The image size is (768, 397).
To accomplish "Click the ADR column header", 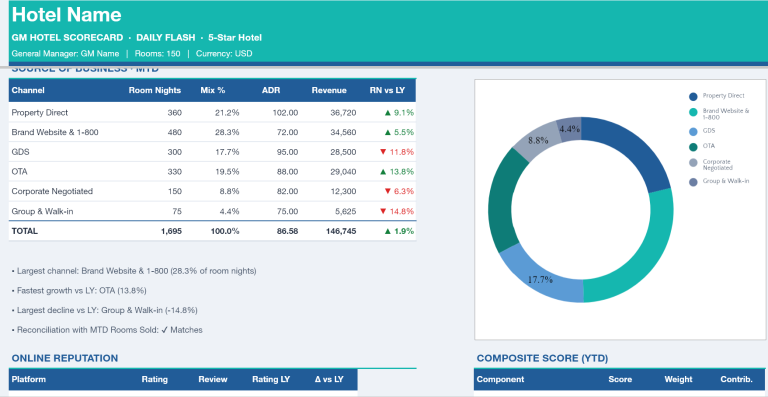I will (x=271, y=90).
